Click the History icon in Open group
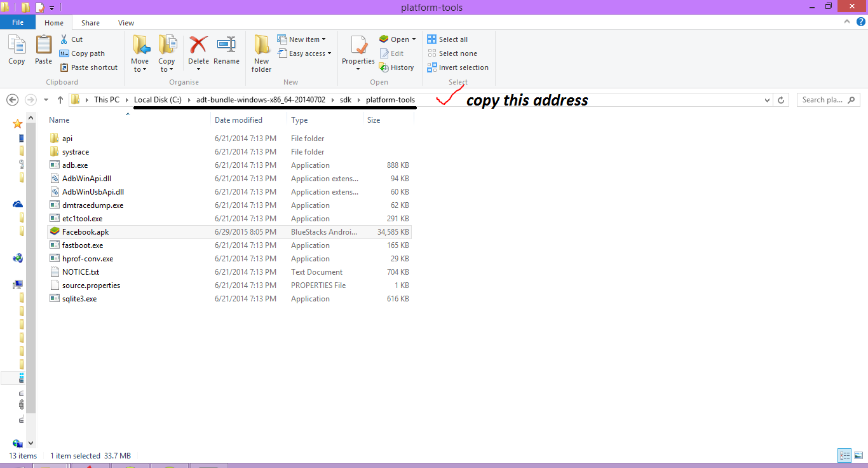 pos(384,67)
